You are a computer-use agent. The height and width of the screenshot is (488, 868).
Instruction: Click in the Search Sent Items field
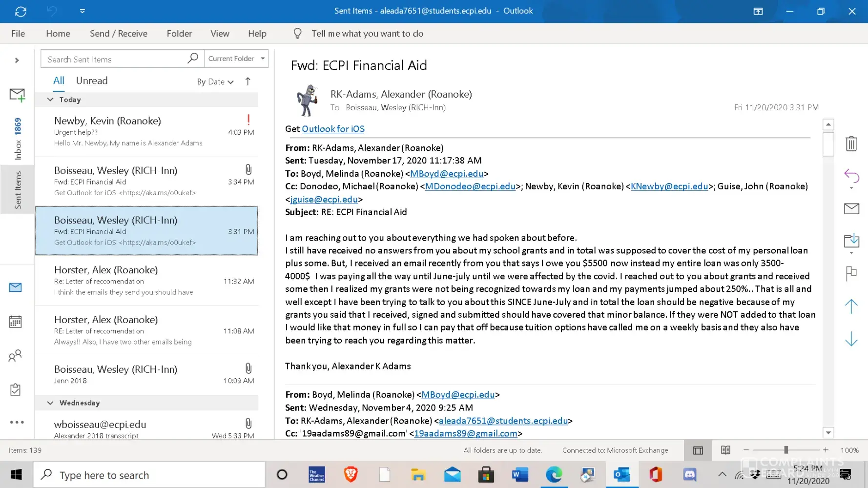point(115,59)
